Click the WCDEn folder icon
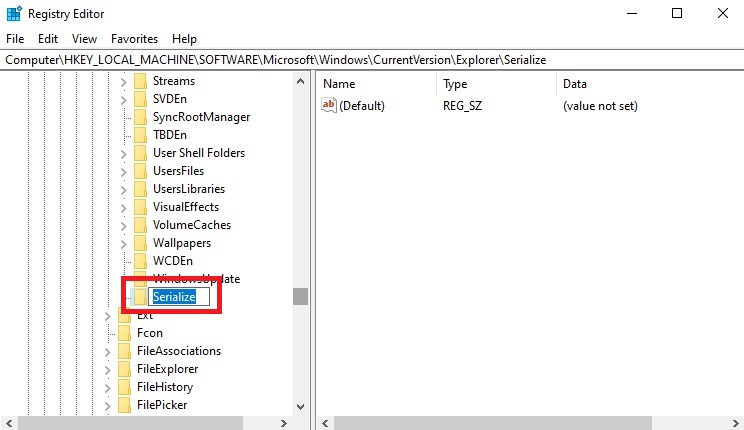 pos(140,262)
